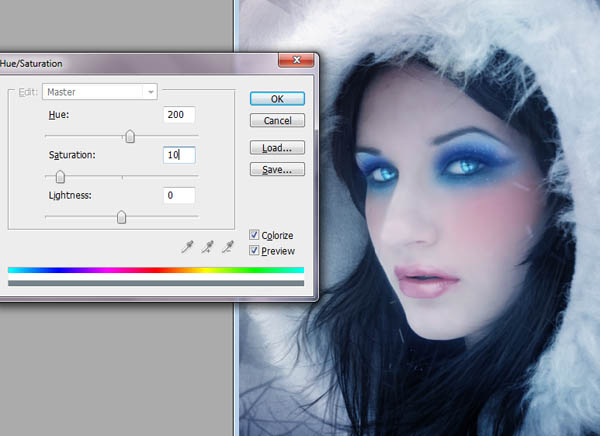
Task: Focus the Hue value field
Action: click(178, 115)
